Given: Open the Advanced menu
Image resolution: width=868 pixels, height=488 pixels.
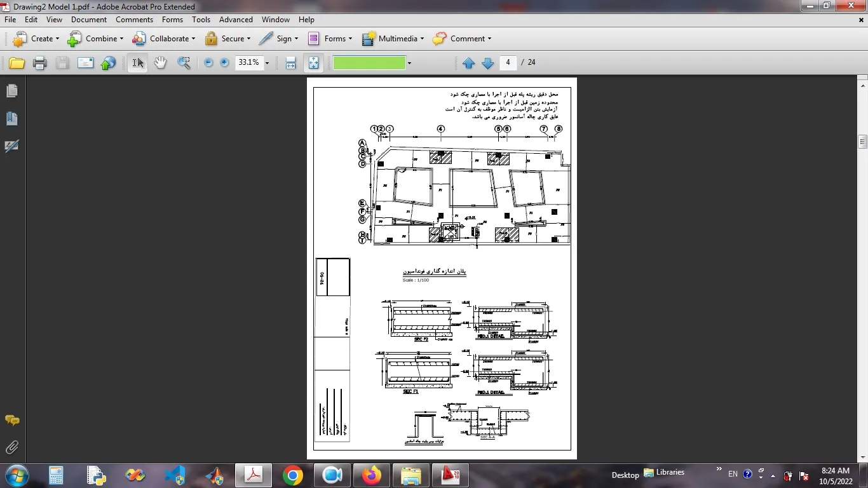Looking at the screenshot, I should coord(236,20).
